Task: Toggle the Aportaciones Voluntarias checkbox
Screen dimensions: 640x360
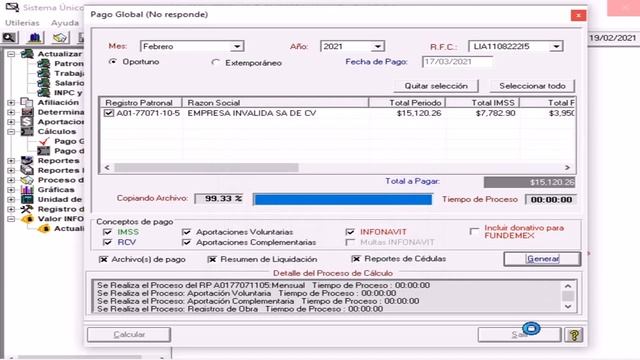Action: tap(187, 232)
